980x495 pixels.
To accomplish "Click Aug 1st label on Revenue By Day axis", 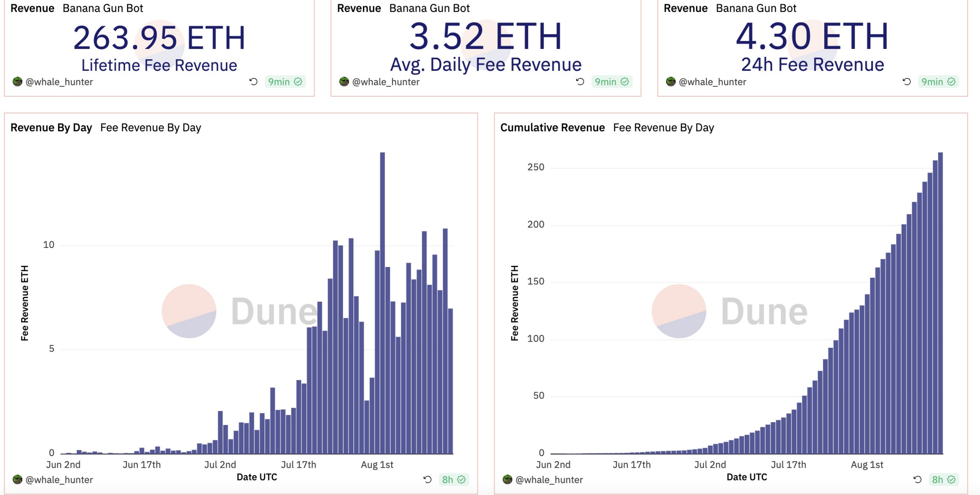I will (x=377, y=465).
